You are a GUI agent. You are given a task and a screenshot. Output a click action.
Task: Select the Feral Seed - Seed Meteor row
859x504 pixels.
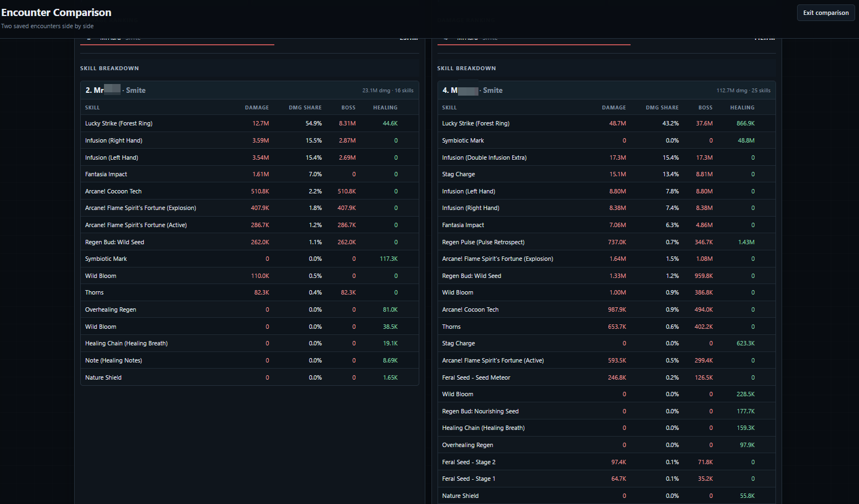(x=606, y=377)
